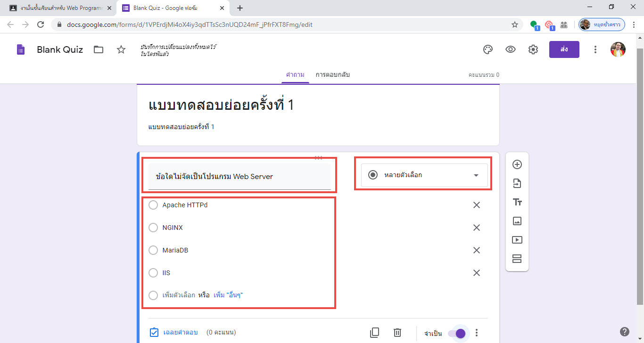644x343 pixels.
Task: Switch to the การตอบกลับ tab
Action: point(333,75)
